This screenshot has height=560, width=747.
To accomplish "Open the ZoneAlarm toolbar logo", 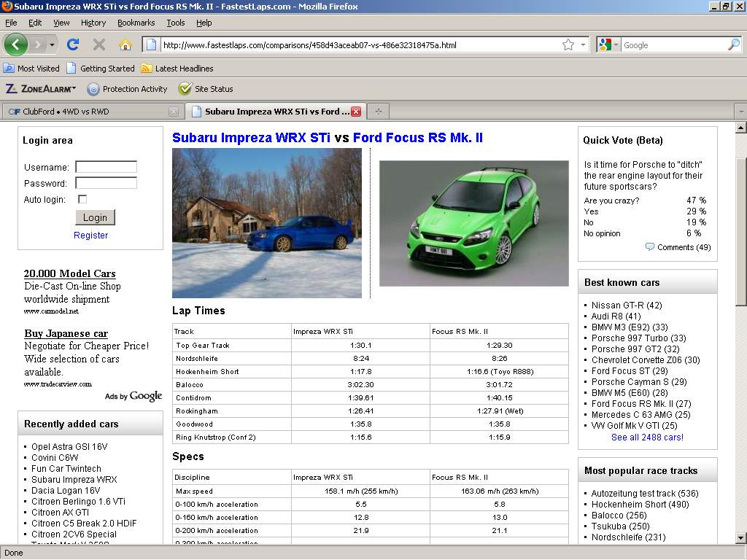I will [x=40, y=89].
